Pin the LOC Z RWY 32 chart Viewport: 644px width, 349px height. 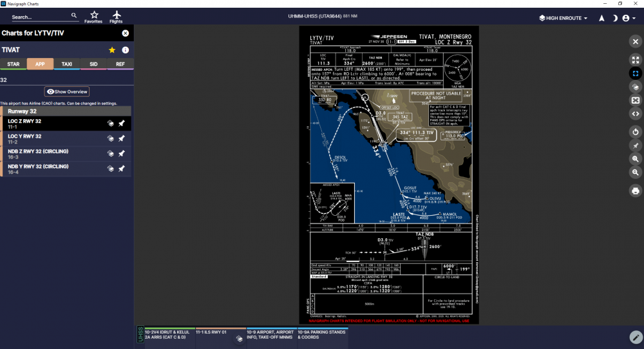(x=122, y=123)
